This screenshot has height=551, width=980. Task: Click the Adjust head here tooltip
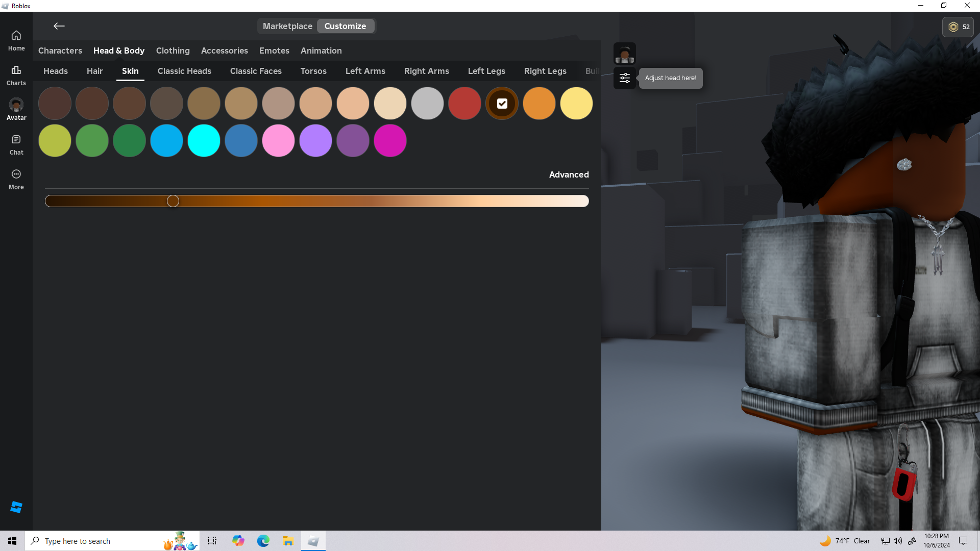point(670,78)
